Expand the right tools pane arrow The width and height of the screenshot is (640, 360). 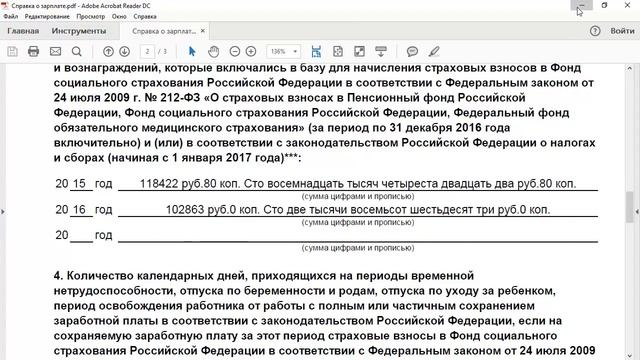pos(637,211)
